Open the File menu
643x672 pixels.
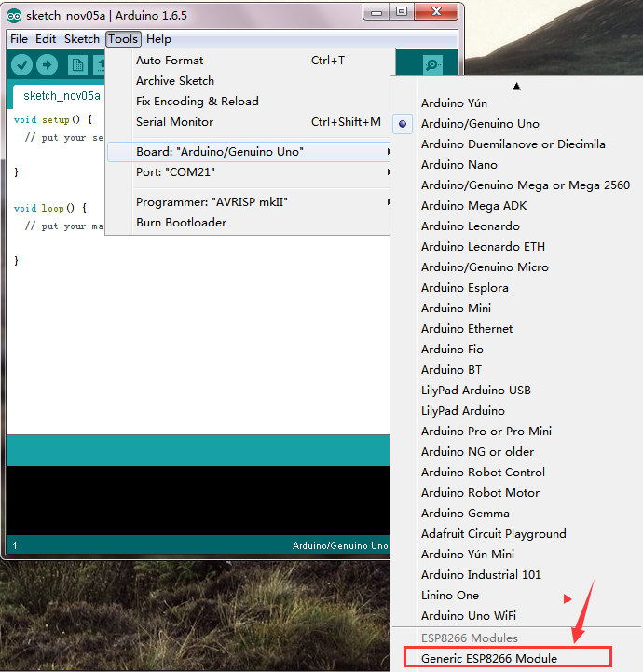pos(19,39)
